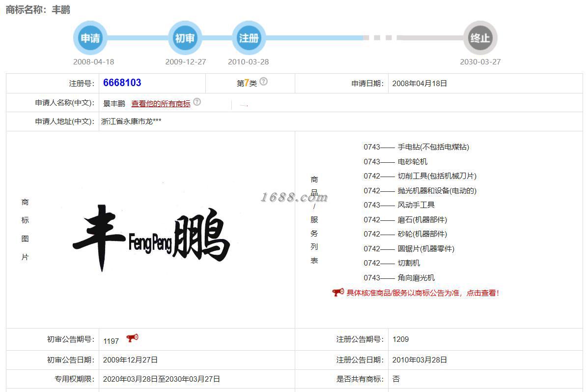Click label 注册公告期号:
588x392 pixels.
[x=360, y=339]
